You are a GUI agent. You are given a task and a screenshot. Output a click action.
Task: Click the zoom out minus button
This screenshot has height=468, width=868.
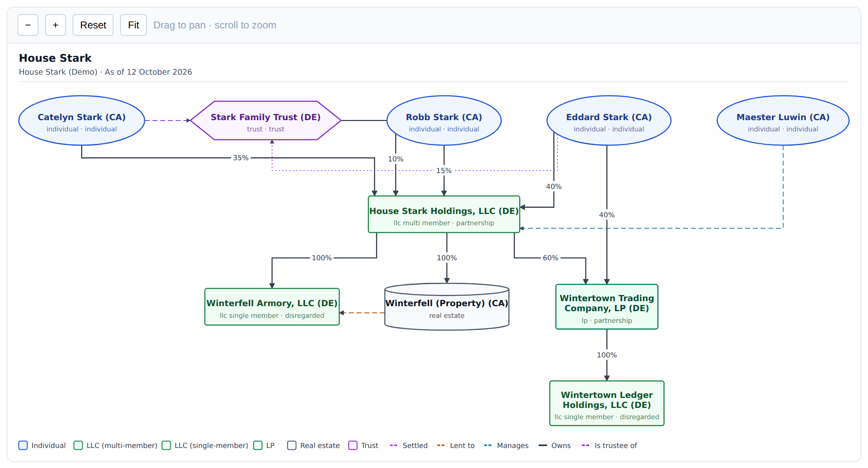coord(28,25)
